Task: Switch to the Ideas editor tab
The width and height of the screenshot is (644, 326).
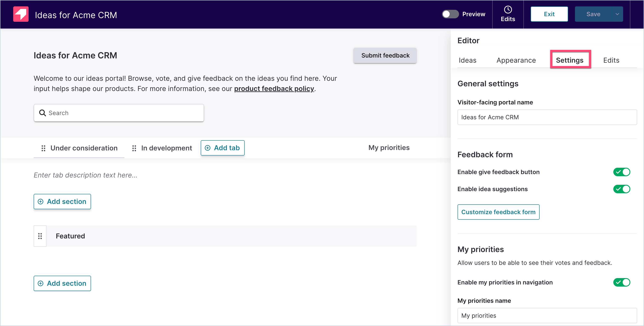Action: 468,60
